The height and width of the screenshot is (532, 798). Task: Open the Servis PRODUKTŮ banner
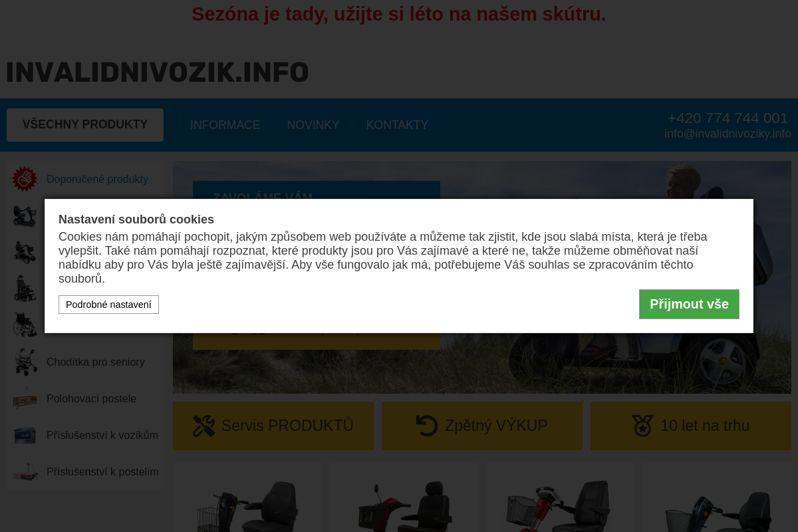click(273, 426)
